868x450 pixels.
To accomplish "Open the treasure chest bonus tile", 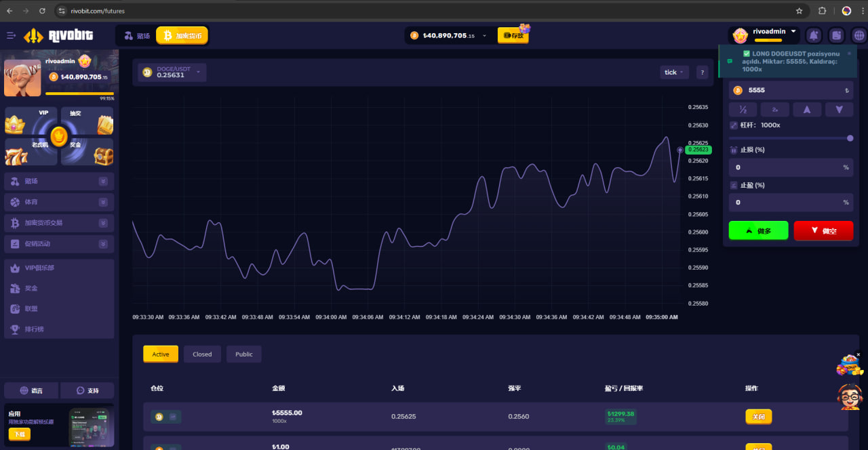I will (87, 152).
